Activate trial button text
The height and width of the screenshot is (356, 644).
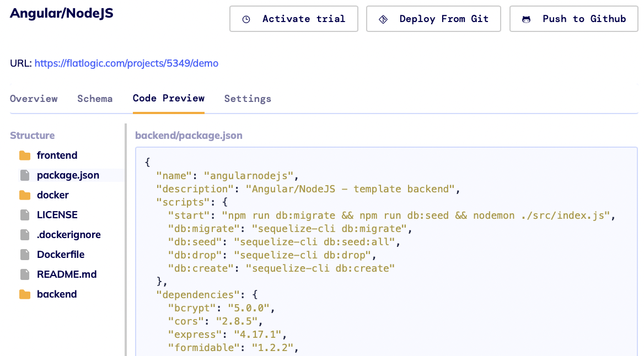[304, 19]
